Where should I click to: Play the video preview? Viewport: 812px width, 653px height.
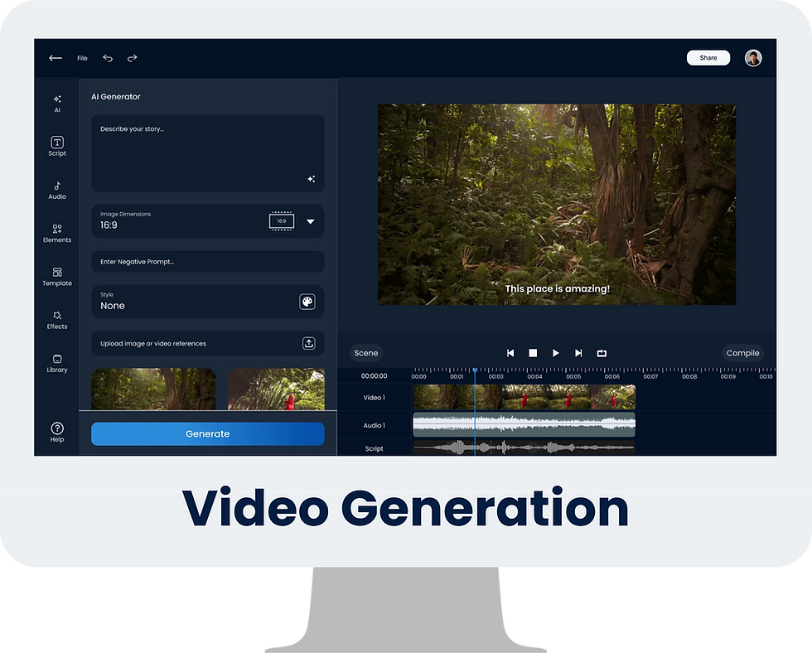click(556, 353)
